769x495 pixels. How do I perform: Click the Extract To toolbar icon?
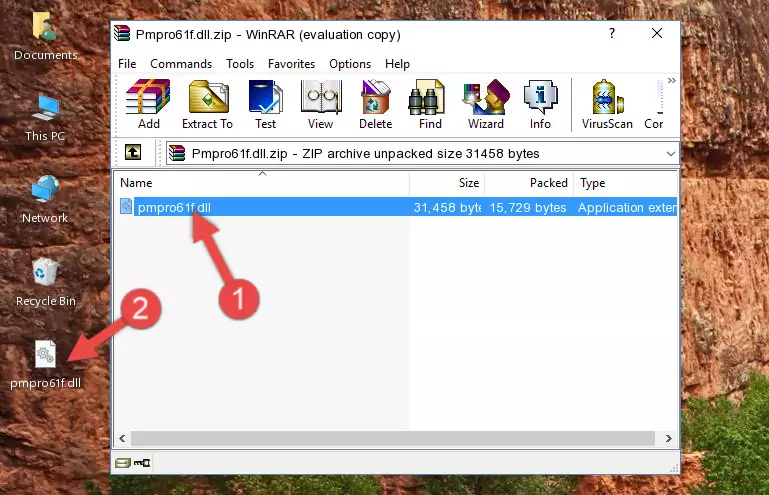207,104
